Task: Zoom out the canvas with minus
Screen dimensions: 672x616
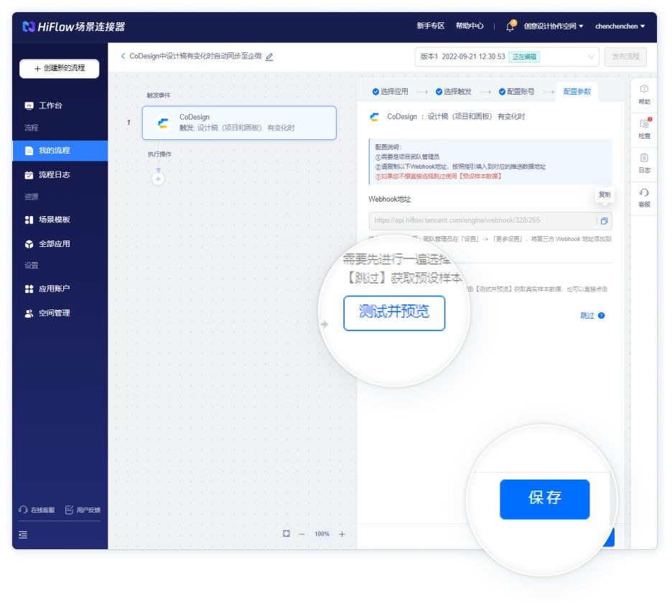Action: (302, 533)
